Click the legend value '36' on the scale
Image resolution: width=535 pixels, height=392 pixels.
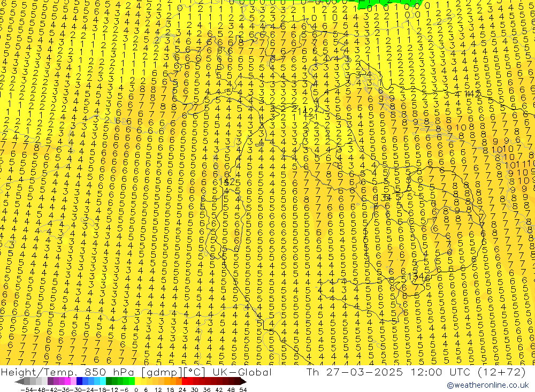click(x=207, y=390)
